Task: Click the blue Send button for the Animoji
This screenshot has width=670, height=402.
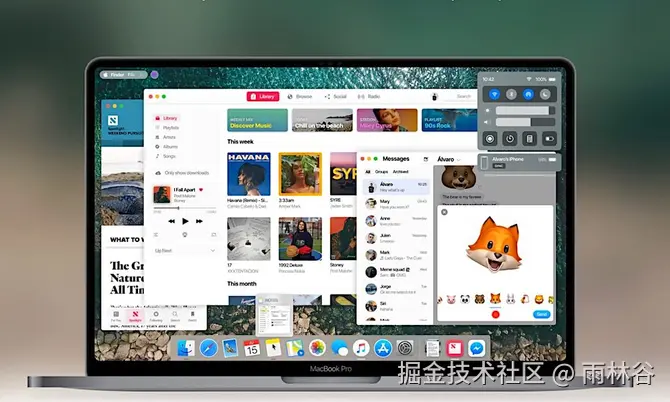Action: pyautogui.click(x=541, y=314)
